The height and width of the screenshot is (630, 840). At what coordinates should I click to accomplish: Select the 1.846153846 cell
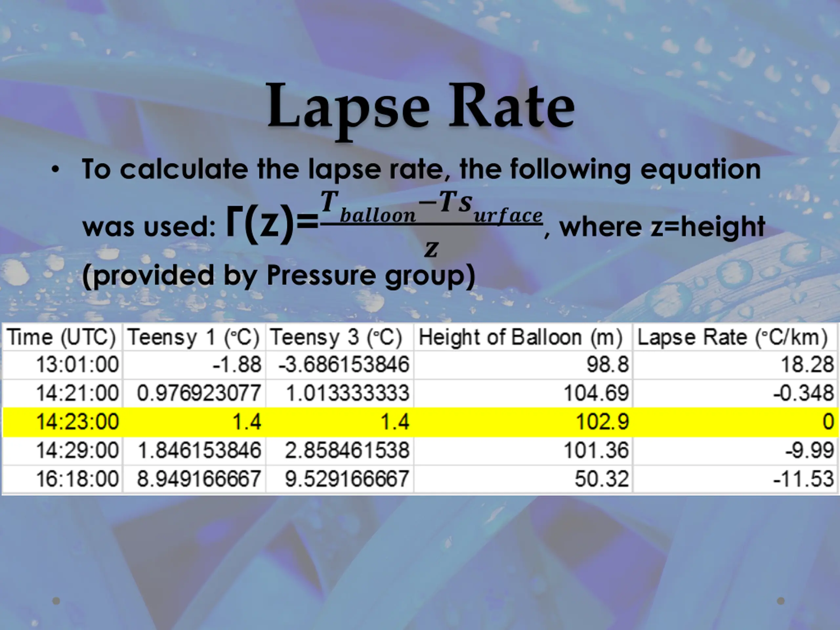pos(194,451)
